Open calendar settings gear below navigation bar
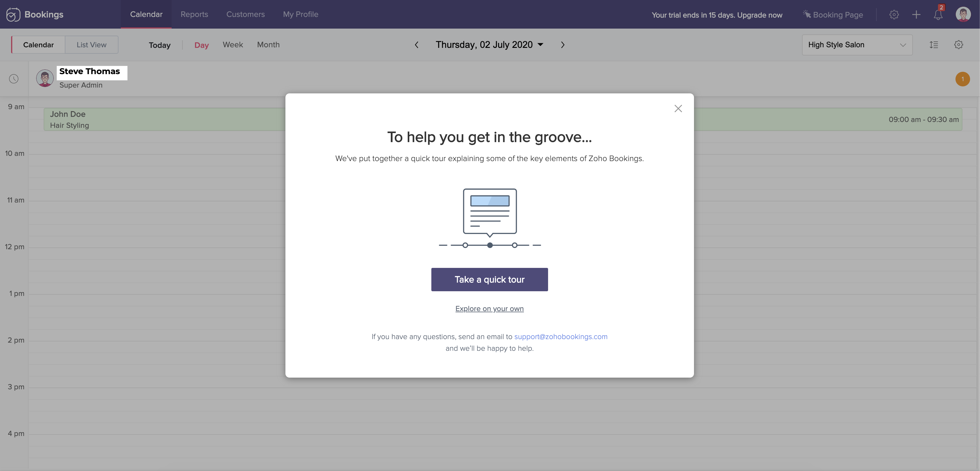The image size is (980, 471). click(x=958, y=45)
